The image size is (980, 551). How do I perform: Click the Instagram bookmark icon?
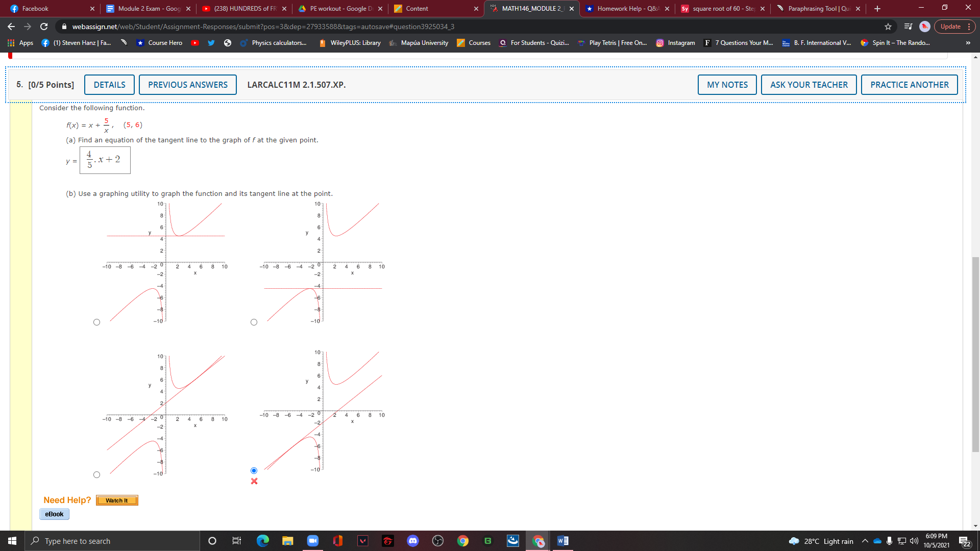coord(659,43)
